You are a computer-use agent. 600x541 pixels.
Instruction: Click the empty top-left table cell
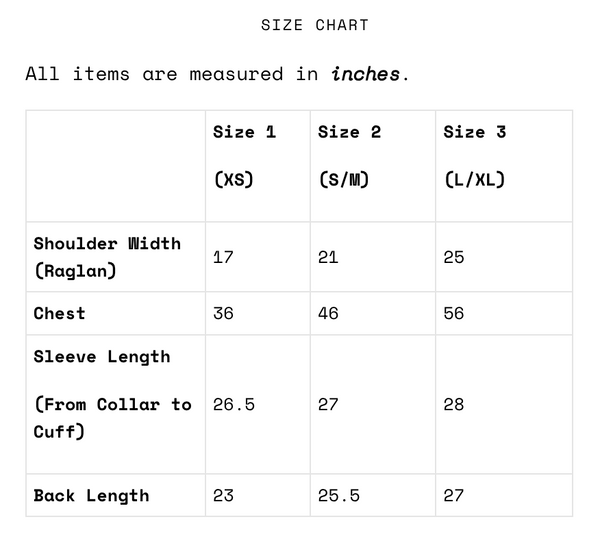coord(116,166)
